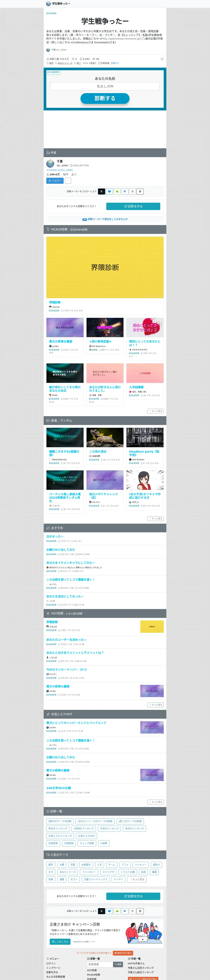This screenshot has height=980, width=210.
Task: Select the ハイキュー theme tag
Action: [140, 865]
